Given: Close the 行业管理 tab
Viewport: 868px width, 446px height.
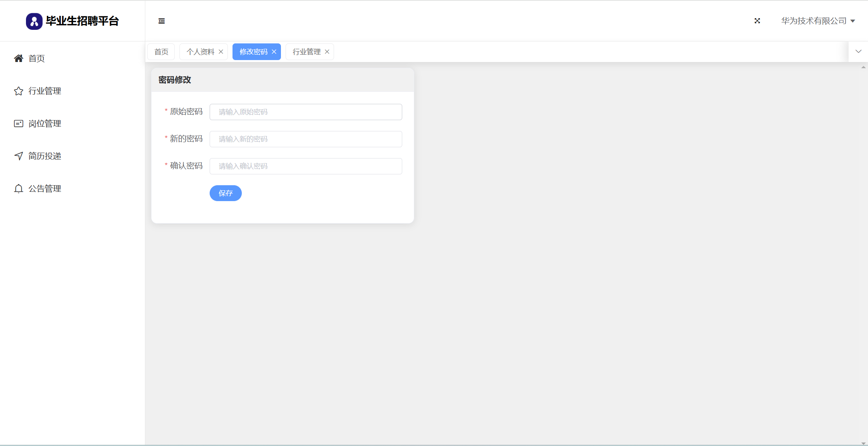Looking at the screenshot, I should tap(327, 52).
